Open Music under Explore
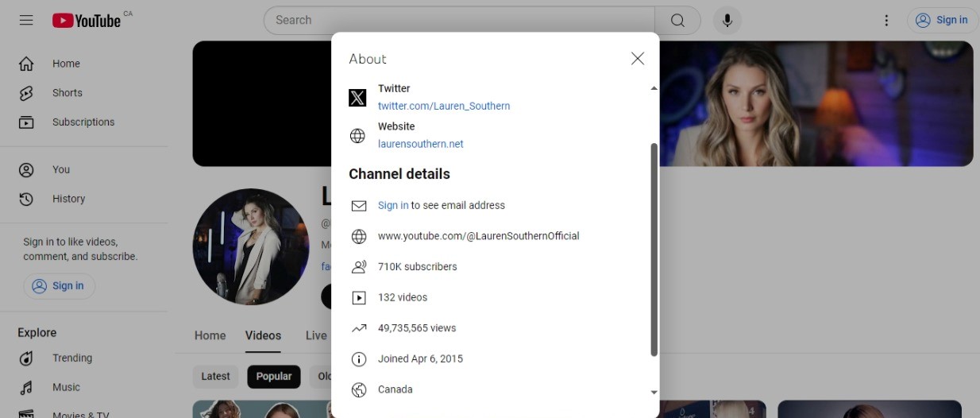Image resolution: width=980 pixels, height=418 pixels. pos(83,388)
